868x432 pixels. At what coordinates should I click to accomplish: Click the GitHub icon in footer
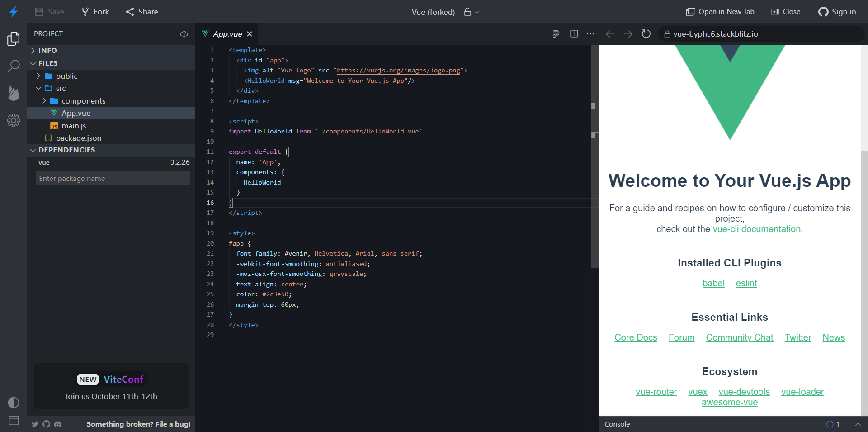46,424
